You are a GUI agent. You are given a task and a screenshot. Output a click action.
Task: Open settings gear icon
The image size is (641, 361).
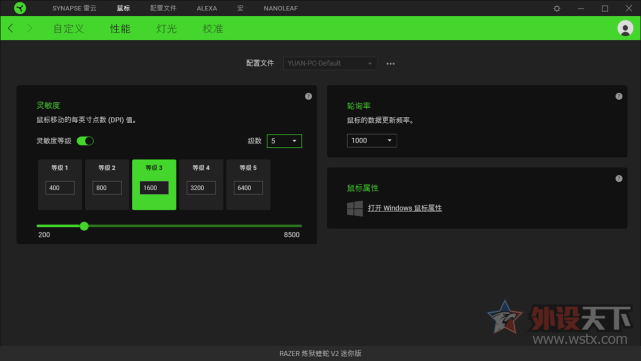click(x=556, y=8)
